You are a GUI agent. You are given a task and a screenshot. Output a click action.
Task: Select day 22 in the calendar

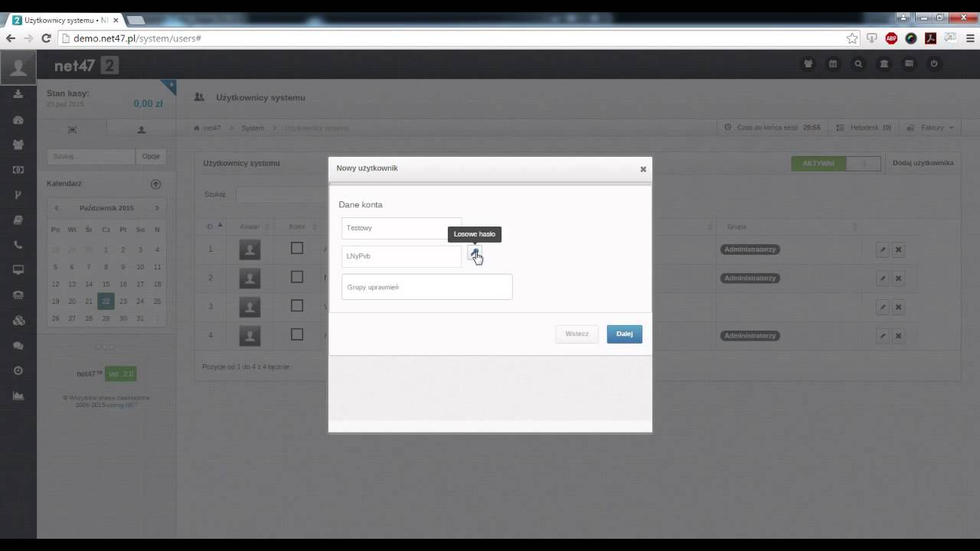pyautogui.click(x=106, y=301)
